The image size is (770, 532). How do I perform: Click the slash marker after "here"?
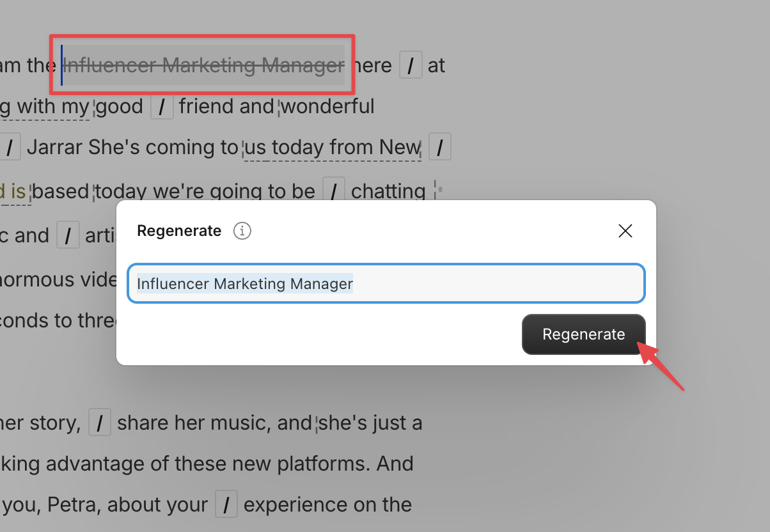pyautogui.click(x=411, y=65)
